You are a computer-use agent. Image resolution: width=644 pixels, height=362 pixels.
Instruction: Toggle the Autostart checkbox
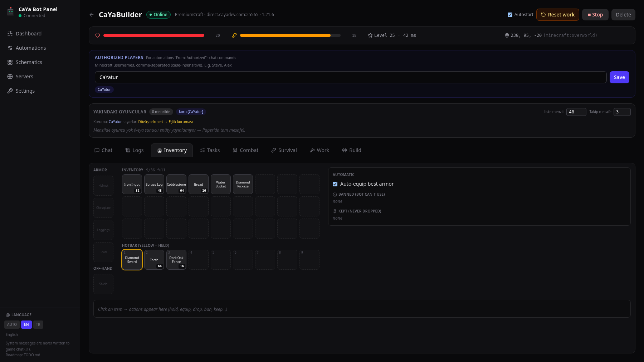[510, 15]
